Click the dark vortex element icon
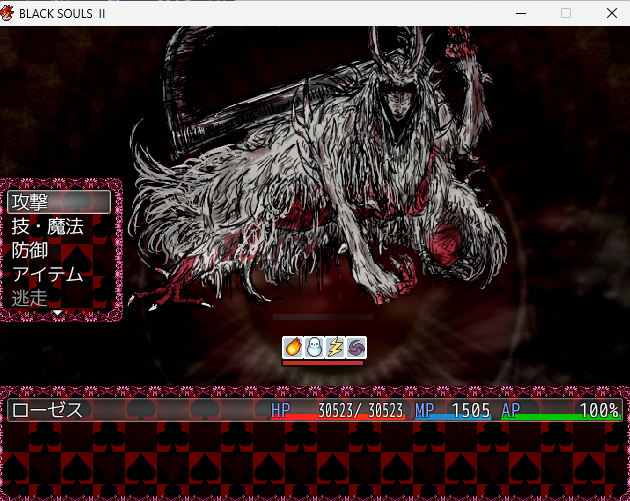 (356, 347)
